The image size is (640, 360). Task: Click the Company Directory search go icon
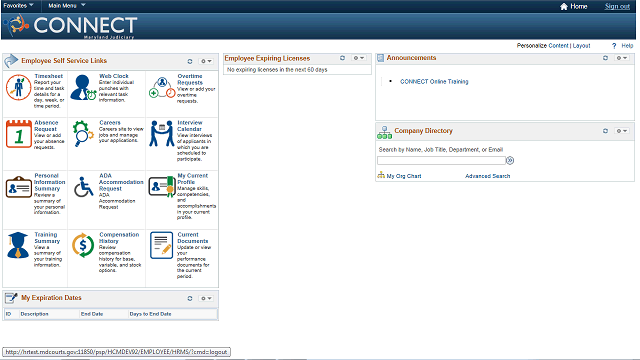510,160
